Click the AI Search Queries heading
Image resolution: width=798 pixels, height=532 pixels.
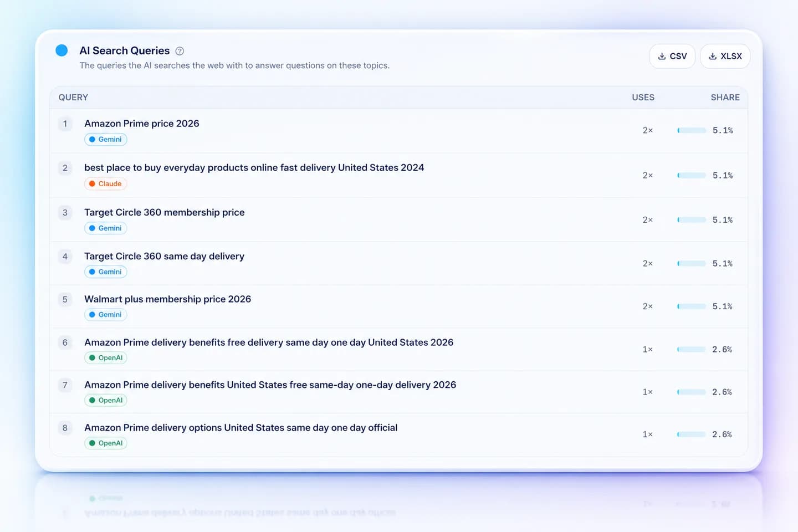[125, 50]
